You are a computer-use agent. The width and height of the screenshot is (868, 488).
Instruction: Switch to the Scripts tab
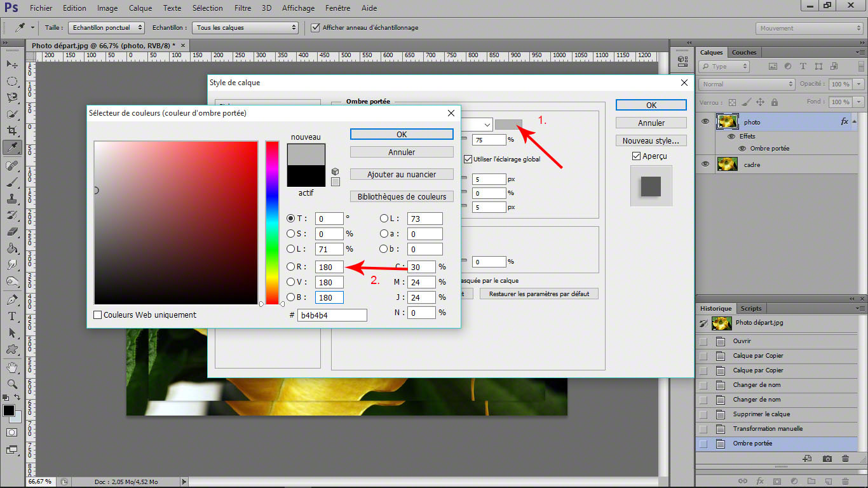click(x=751, y=308)
